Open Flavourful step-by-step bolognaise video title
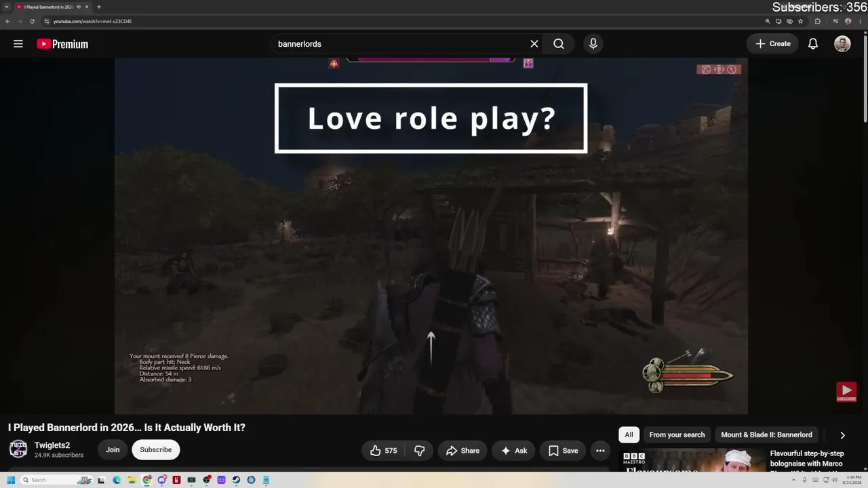Viewport: 868px width, 488px height. 808,459
